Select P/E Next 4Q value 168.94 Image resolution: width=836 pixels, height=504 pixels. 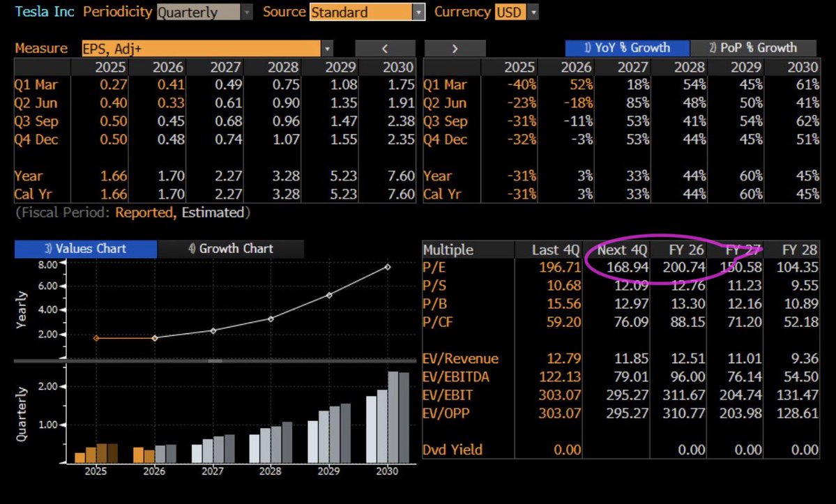(628, 267)
